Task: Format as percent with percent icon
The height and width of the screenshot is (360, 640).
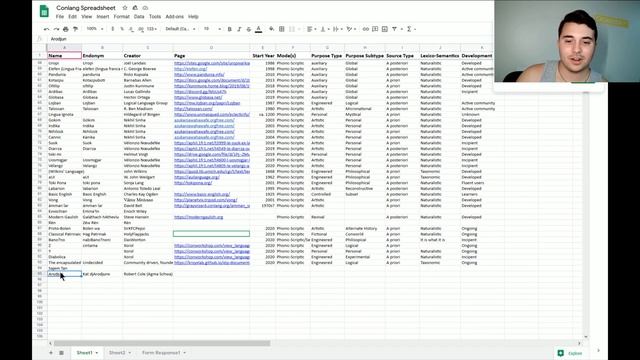Action: click(122, 29)
